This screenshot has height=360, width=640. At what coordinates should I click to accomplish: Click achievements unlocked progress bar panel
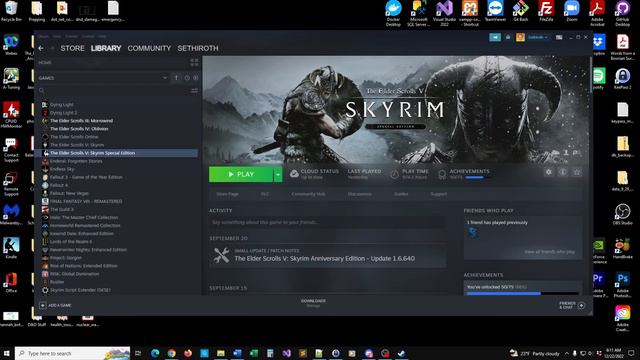(523, 293)
